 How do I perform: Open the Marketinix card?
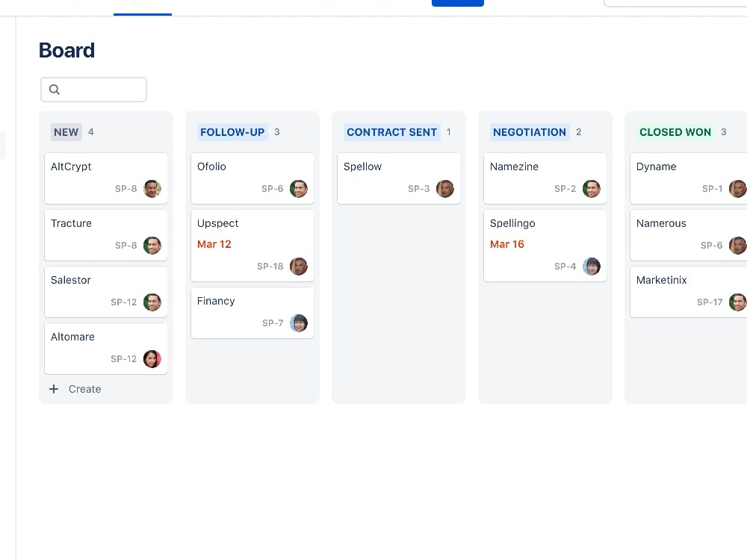coord(689,292)
